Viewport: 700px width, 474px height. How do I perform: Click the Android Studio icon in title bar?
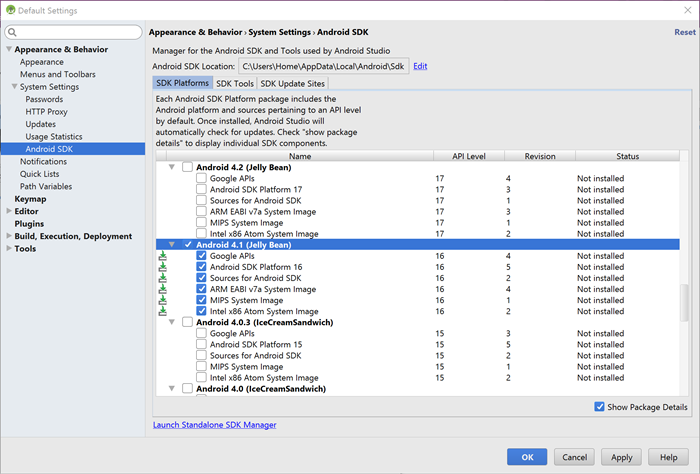(x=10, y=10)
